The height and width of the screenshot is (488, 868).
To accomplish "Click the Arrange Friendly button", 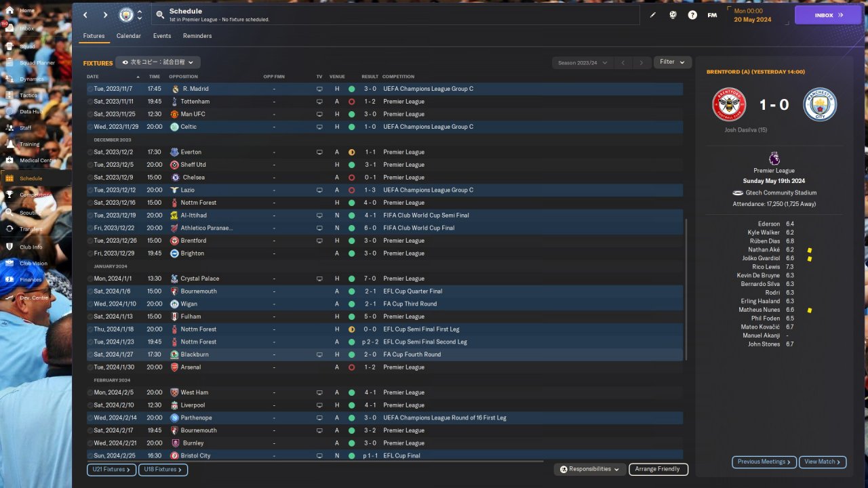I will (x=658, y=469).
